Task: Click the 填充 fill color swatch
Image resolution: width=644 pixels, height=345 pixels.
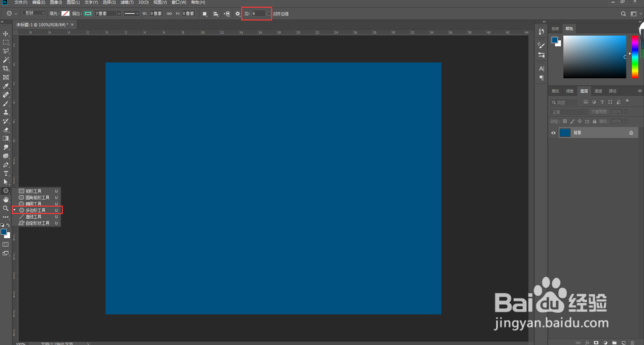Action: (66, 13)
